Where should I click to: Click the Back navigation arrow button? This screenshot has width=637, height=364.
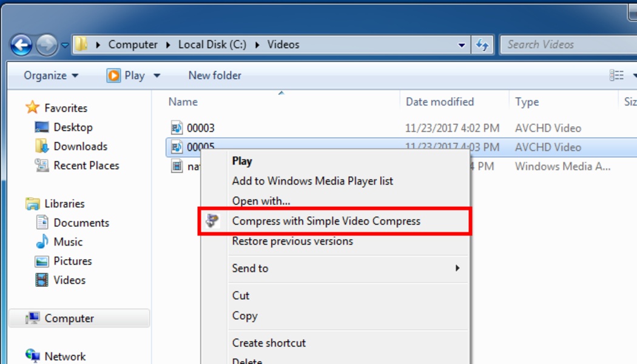click(x=21, y=44)
